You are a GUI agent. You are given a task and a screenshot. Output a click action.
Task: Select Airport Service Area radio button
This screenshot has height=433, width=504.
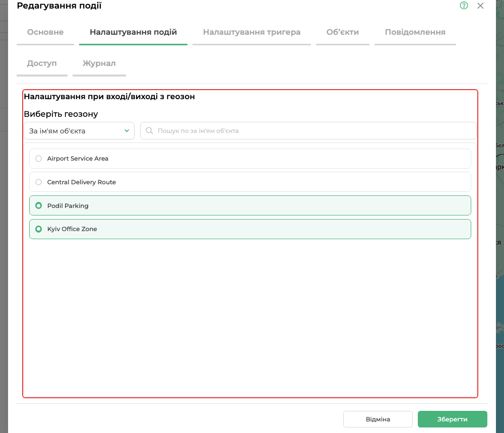point(39,159)
